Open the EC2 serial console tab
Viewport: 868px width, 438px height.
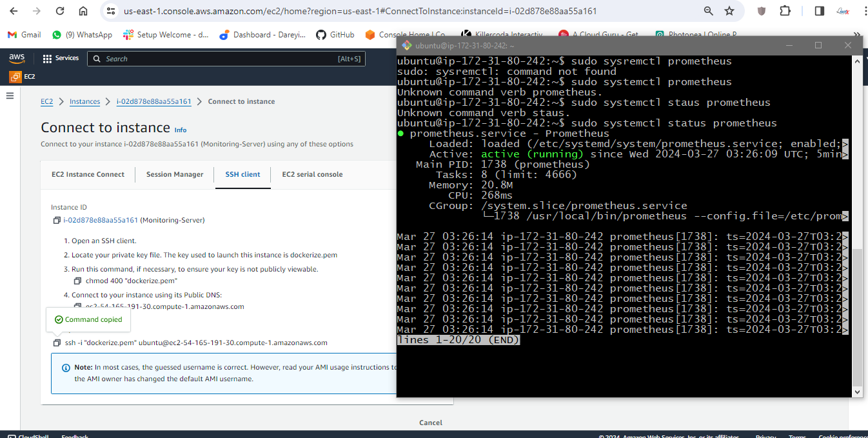coord(312,174)
